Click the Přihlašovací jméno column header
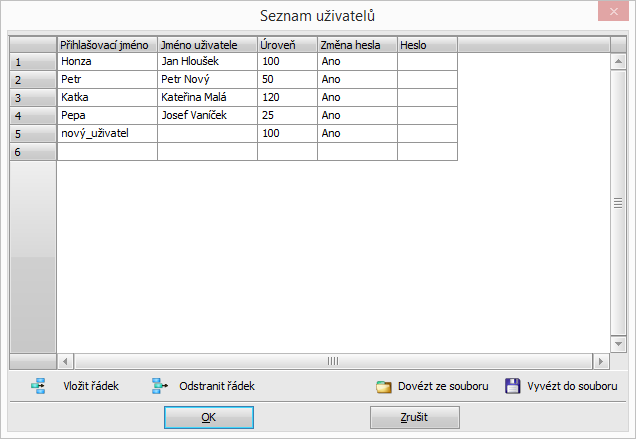Viewport: 636px width, 439px height. click(107, 45)
